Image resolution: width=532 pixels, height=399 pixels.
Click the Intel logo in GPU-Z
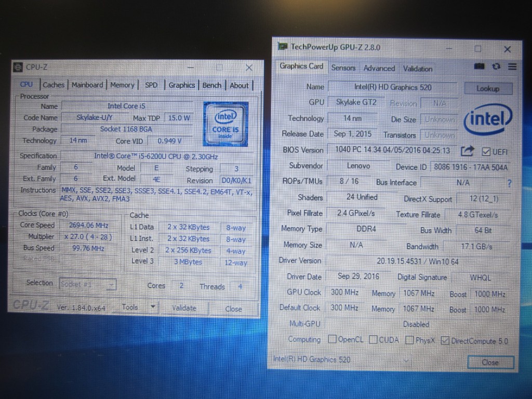coord(487,119)
